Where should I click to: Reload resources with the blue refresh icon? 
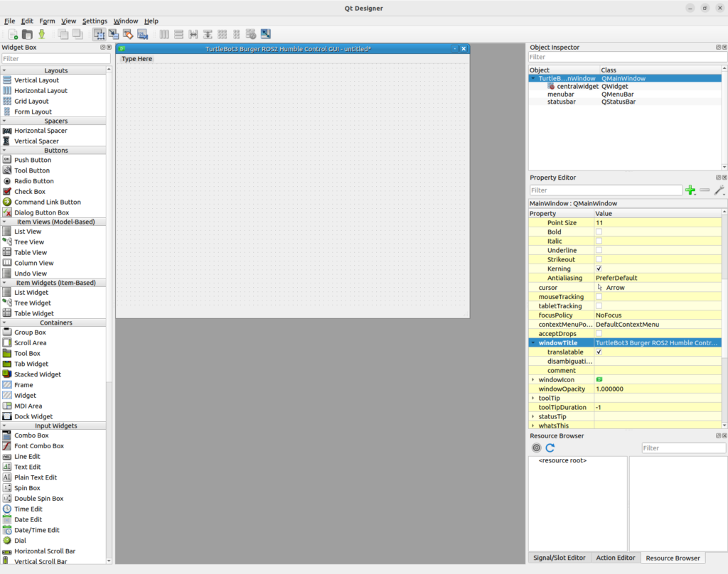550,448
